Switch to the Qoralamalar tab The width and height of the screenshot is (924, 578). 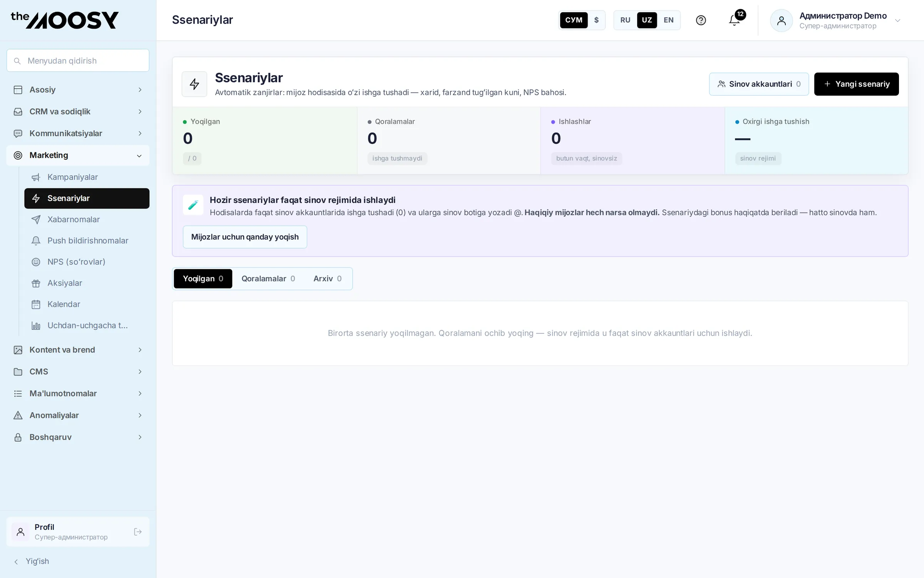coord(268,279)
